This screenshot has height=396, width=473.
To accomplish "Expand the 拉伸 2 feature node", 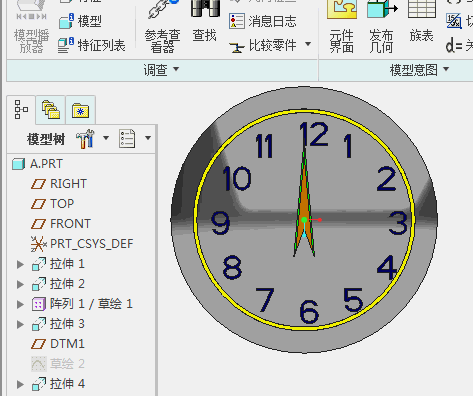I will 20,284.
